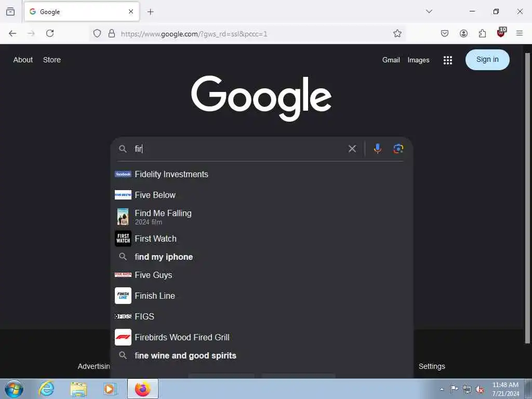Go to Gmail
The image size is (532, 399).
tap(391, 60)
